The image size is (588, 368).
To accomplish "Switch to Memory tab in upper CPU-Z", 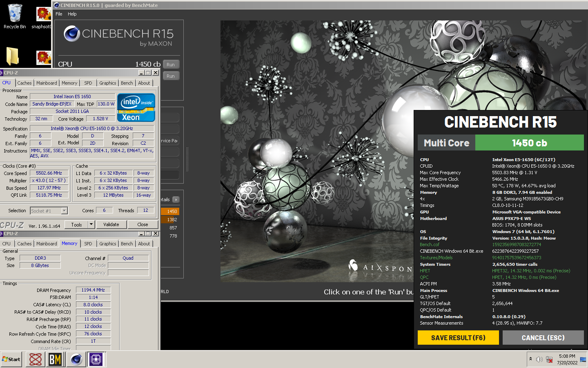I will pos(69,83).
